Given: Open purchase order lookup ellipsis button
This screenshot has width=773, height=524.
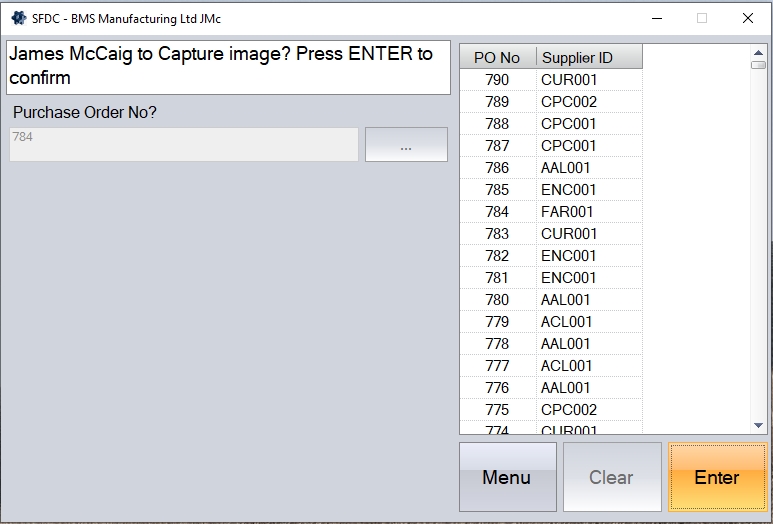Looking at the screenshot, I should [x=406, y=145].
